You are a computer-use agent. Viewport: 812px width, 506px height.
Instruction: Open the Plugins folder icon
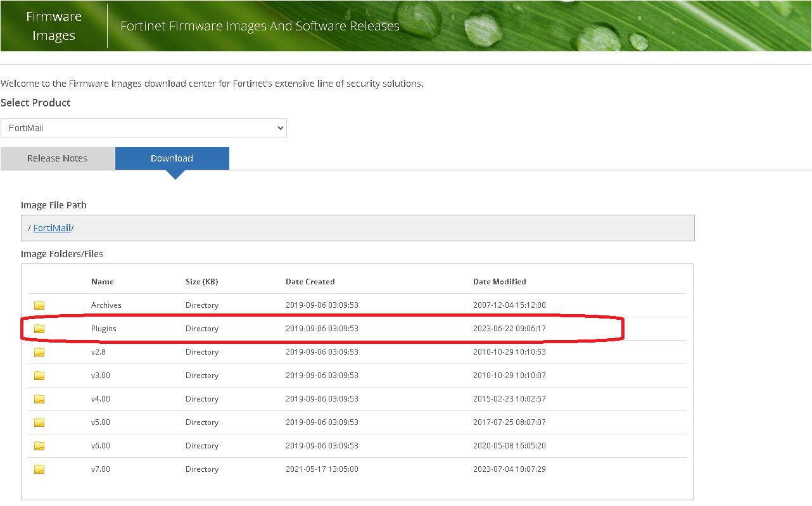(39, 328)
